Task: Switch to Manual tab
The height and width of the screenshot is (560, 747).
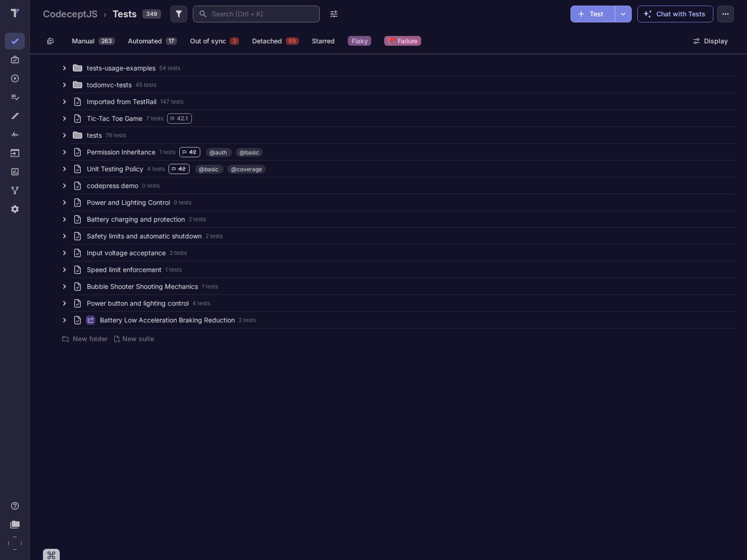Action: (93, 41)
